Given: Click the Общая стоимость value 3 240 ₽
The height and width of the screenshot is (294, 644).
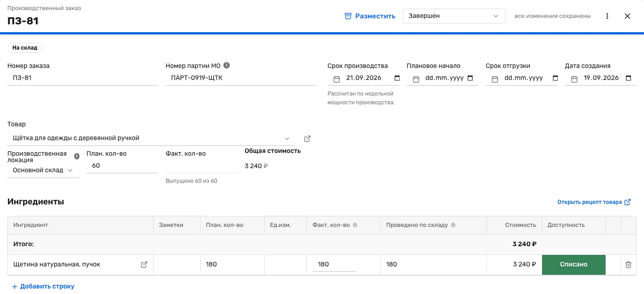Looking at the screenshot, I should pos(256,166).
